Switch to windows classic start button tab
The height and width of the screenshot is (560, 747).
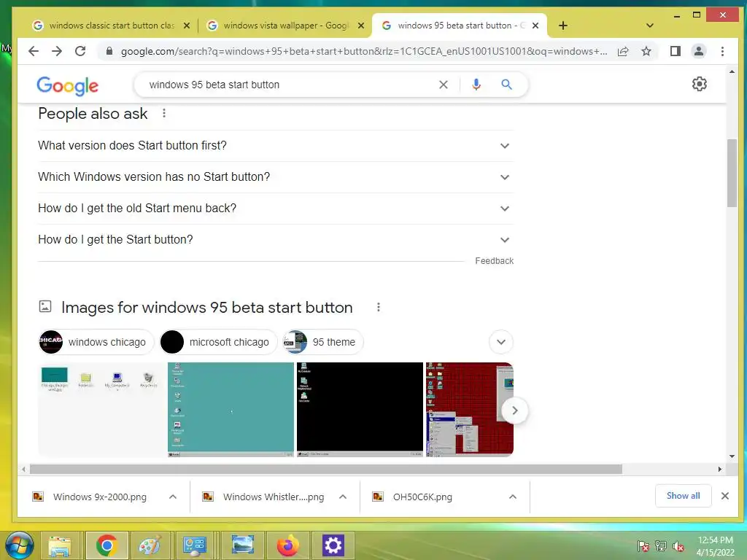tap(112, 26)
